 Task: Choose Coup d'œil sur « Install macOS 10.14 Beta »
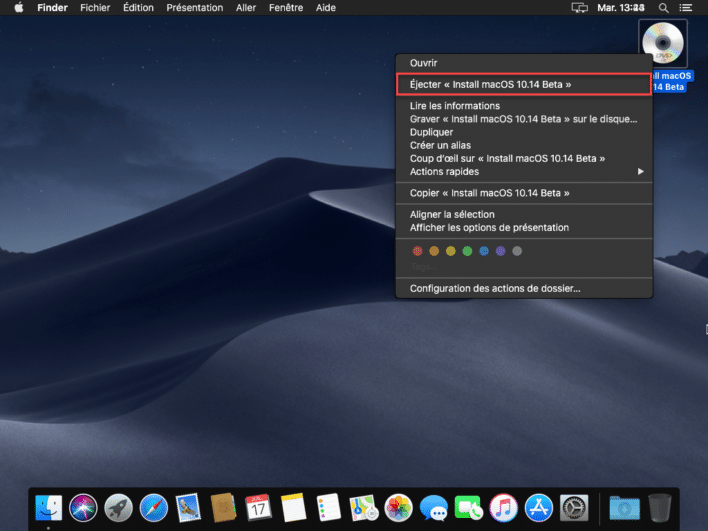[524, 158]
